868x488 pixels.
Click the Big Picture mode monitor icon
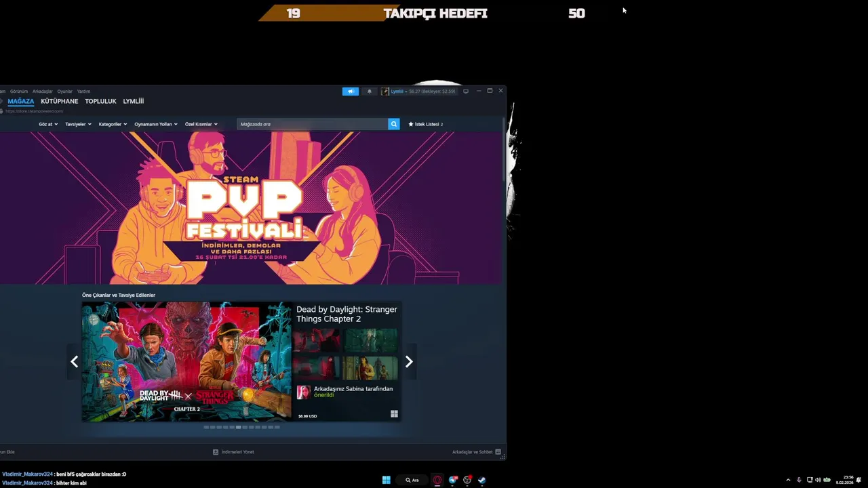[x=466, y=91]
